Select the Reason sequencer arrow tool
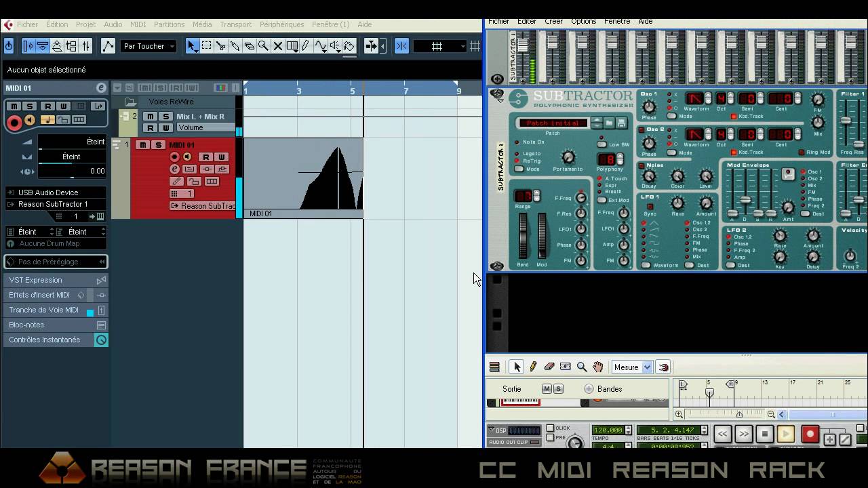The width and height of the screenshot is (868, 488). [517, 367]
